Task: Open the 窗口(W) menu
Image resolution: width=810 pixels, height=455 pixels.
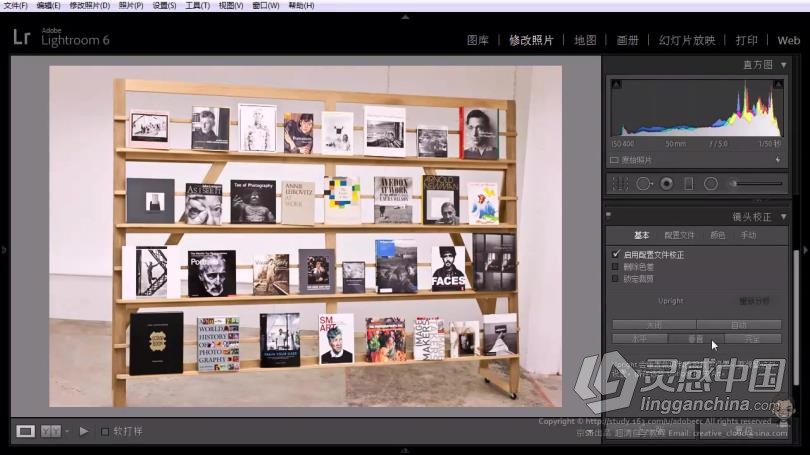Action: point(266,6)
